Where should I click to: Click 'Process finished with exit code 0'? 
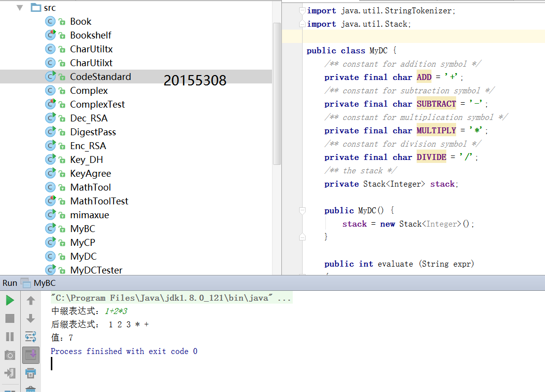point(124,352)
